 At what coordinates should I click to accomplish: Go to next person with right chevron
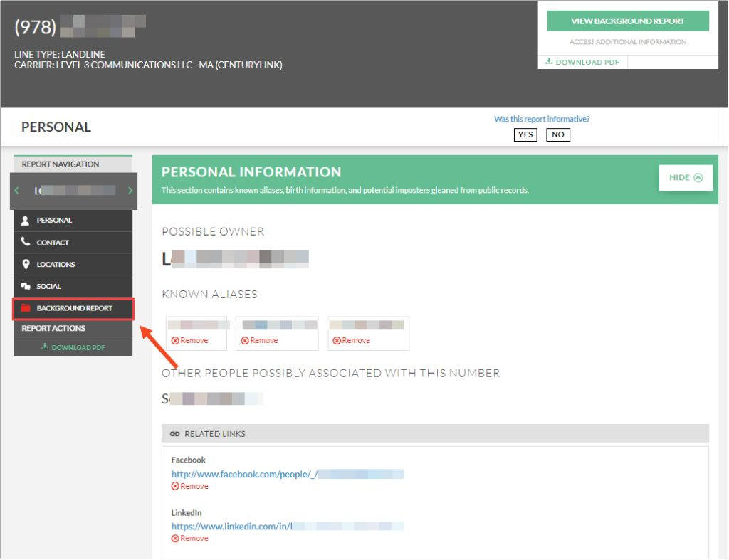(130, 191)
